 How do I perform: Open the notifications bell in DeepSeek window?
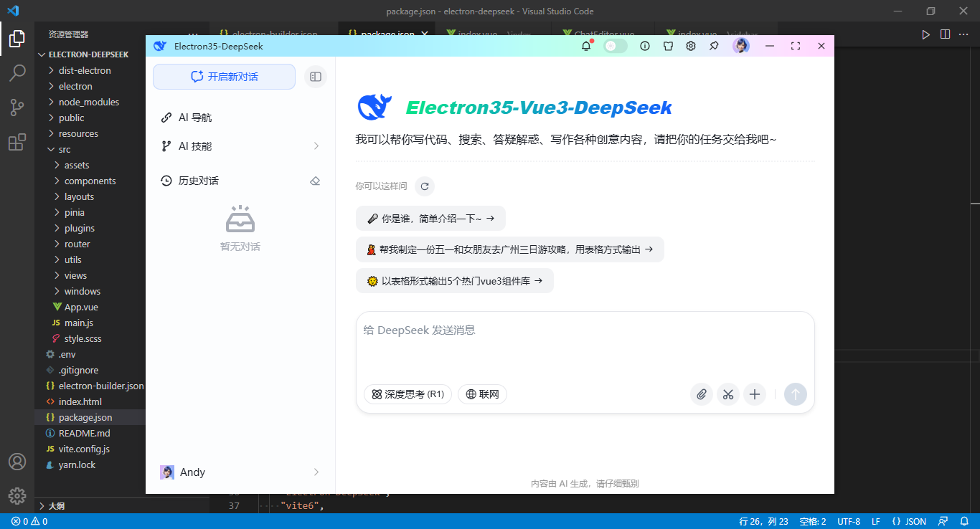click(586, 46)
